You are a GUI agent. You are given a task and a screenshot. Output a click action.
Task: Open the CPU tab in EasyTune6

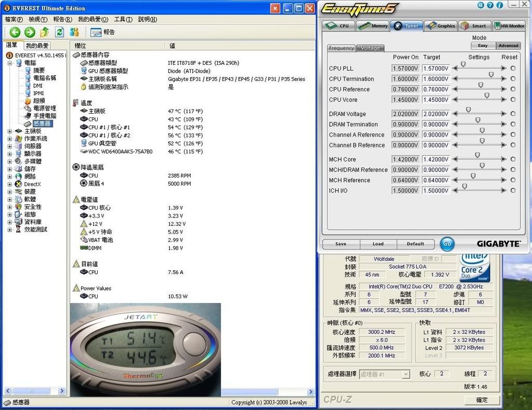coord(338,26)
